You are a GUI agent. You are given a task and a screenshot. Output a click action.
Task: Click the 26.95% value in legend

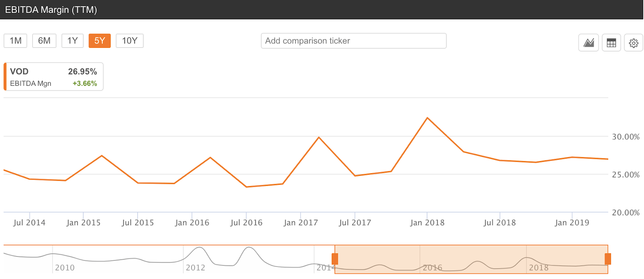point(83,72)
